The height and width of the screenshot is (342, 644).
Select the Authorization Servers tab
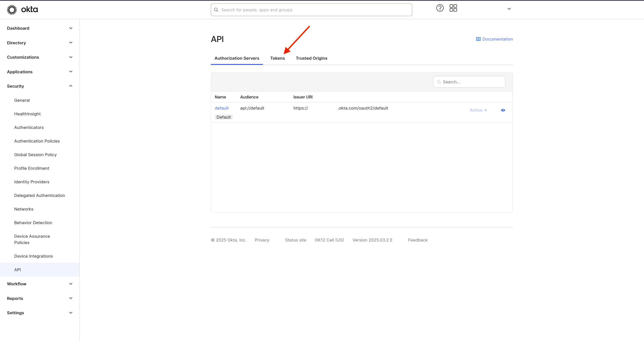237,58
